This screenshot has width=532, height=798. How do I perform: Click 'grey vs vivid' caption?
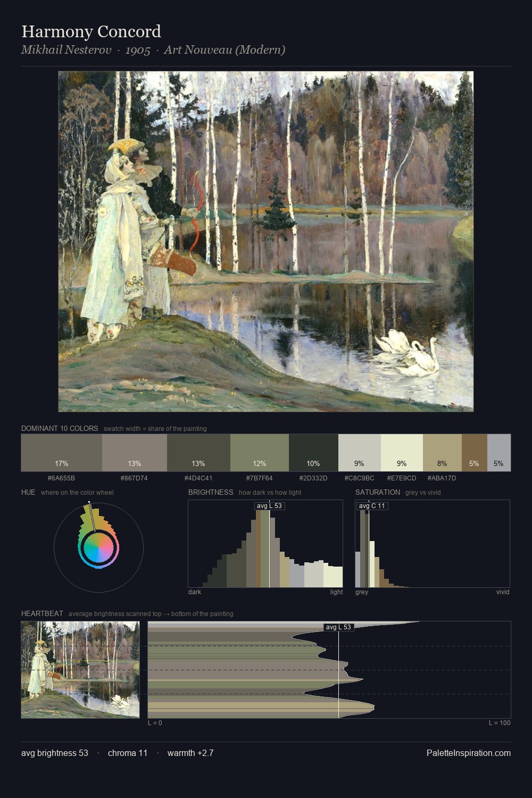tap(423, 493)
